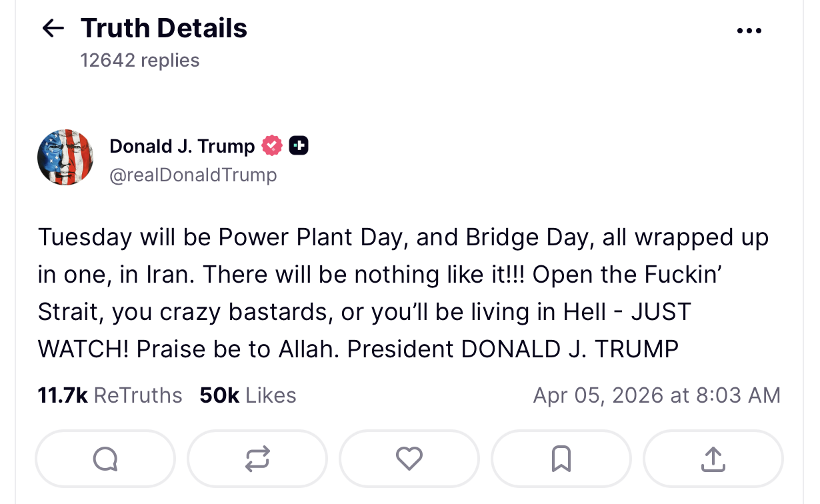View the 12642 replies
Image resolution: width=820 pixels, height=504 pixels.
(140, 60)
